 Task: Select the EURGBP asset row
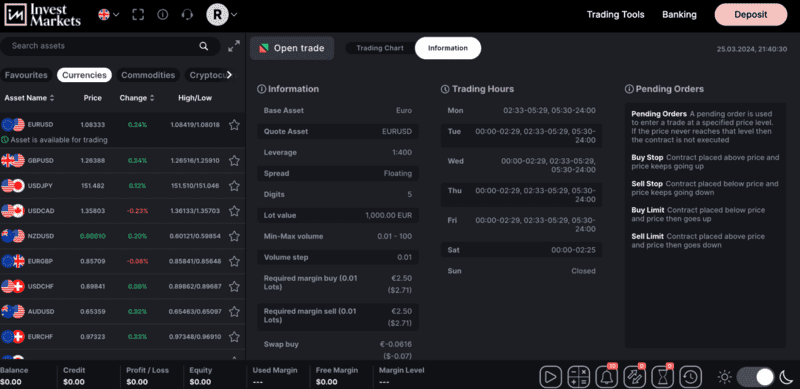[122, 261]
